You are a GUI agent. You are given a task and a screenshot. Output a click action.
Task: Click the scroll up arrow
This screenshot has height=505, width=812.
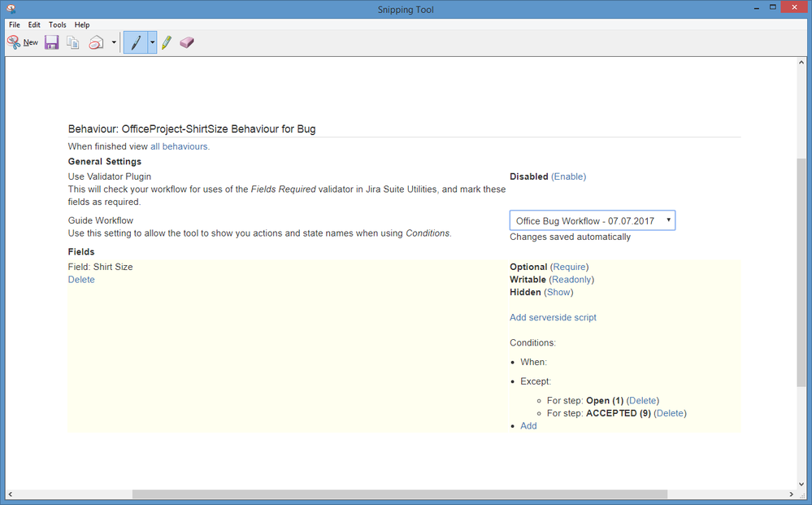point(801,63)
